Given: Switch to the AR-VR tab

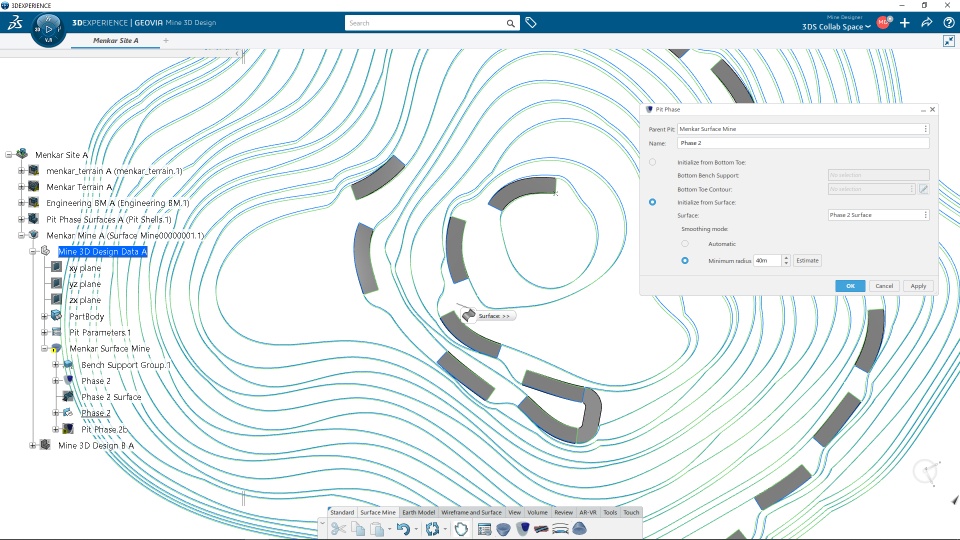Looking at the screenshot, I should 588,512.
